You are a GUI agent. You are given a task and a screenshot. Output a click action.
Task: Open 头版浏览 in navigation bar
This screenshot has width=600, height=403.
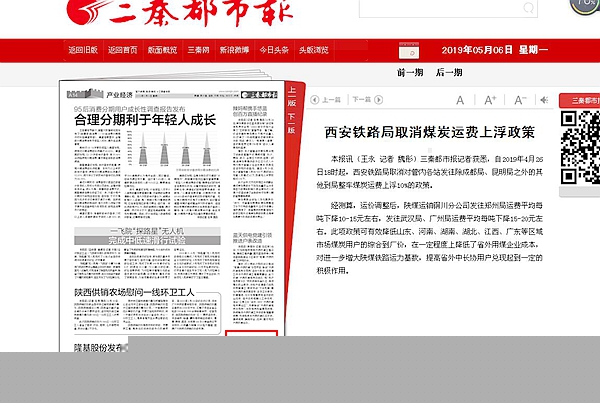coord(314,50)
